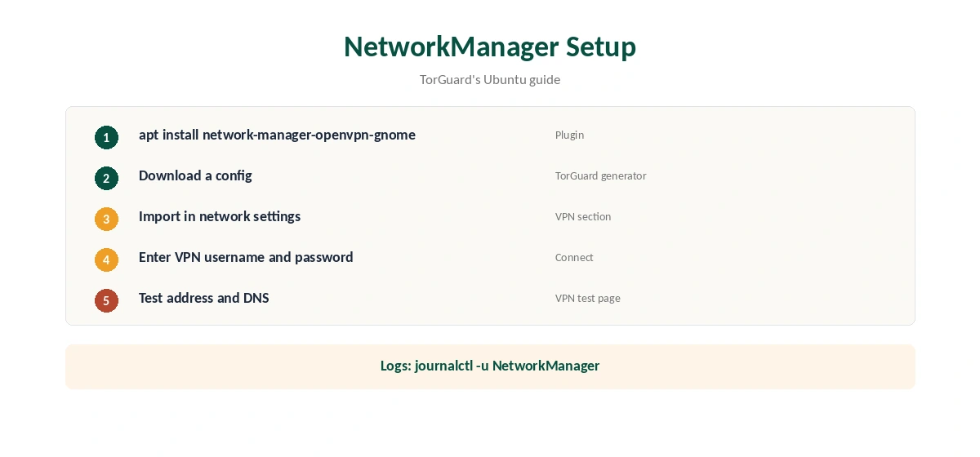Click the VPN section note
Viewport: 980px width, 457px height.
(583, 216)
